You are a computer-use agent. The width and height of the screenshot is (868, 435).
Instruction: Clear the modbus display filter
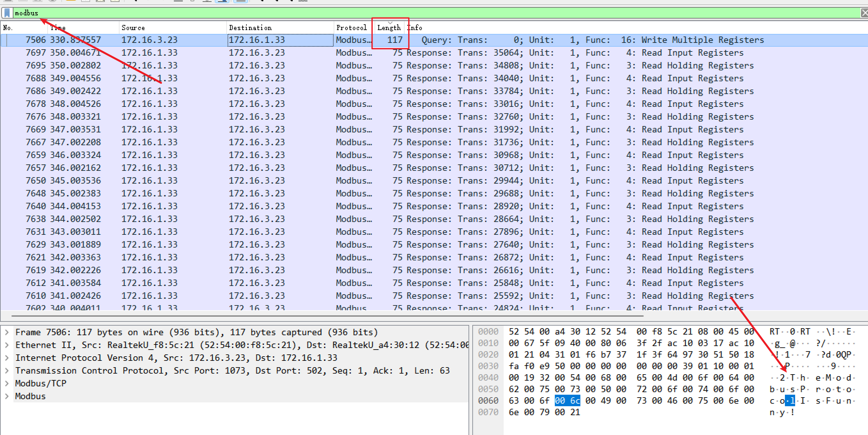864,13
